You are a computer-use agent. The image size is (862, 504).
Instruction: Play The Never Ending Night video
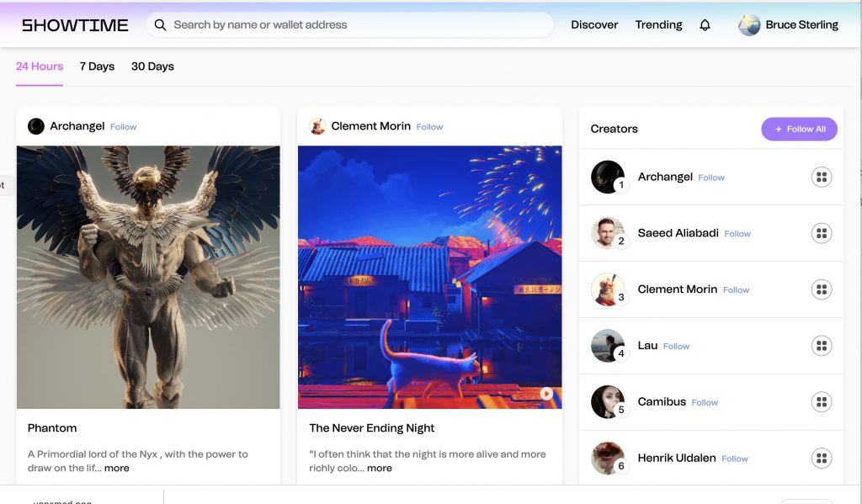tap(545, 393)
